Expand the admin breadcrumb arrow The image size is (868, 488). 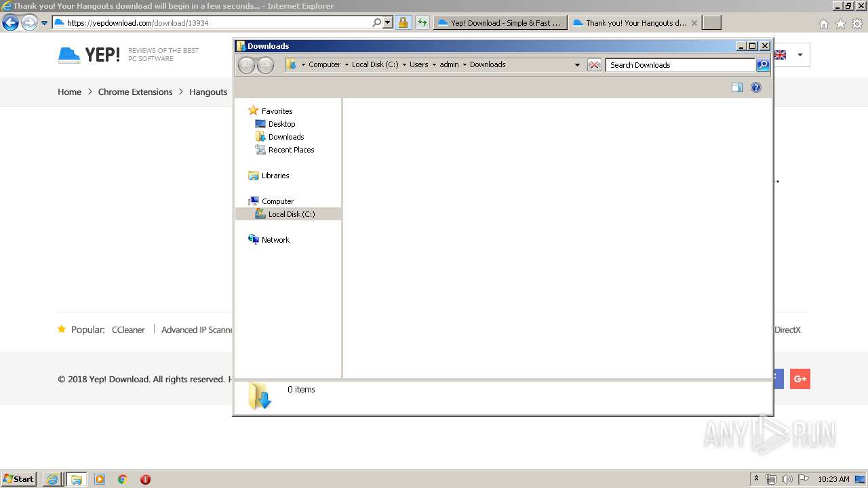click(465, 65)
